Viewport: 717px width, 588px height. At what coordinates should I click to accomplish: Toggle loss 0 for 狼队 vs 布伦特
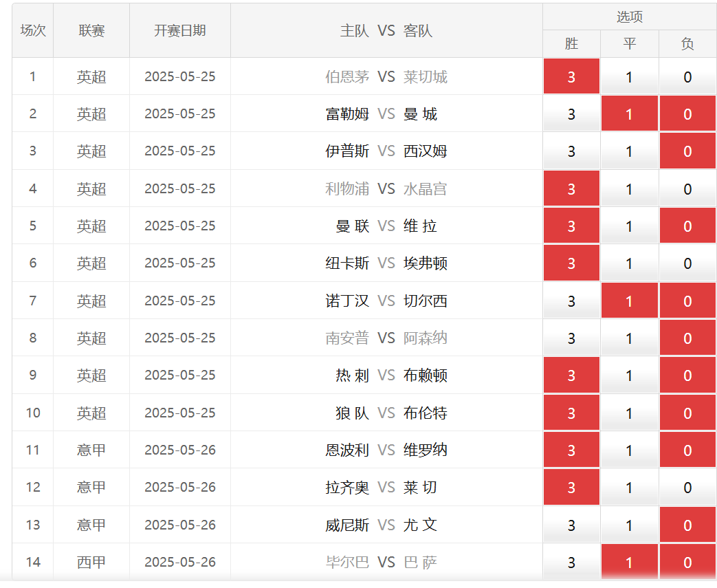point(687,413)
